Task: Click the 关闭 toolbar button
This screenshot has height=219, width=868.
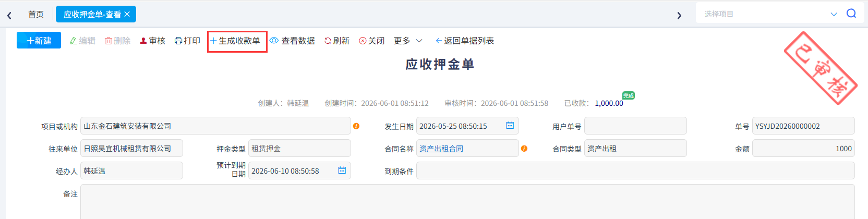Action: 372,41
